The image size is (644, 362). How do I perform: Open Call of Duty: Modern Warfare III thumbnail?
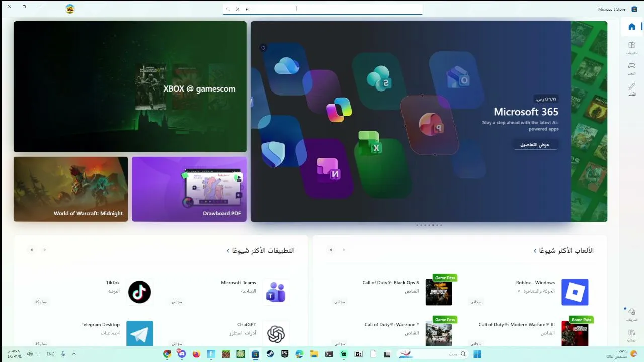pos(575,333)
